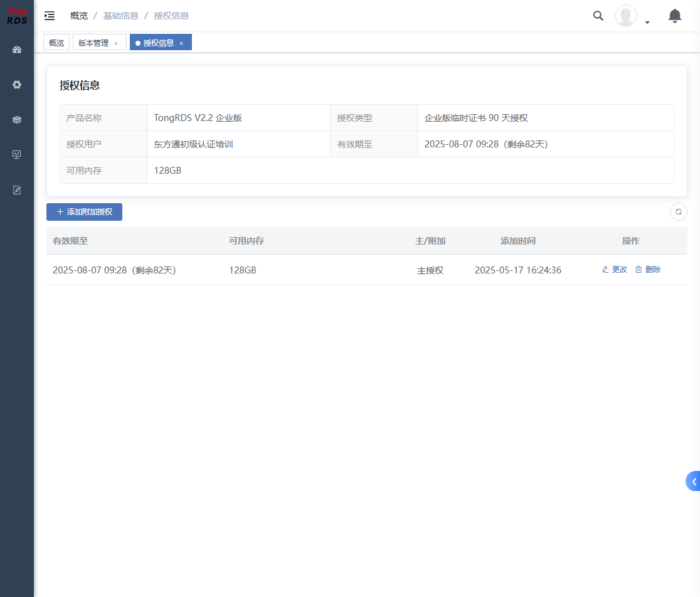Collapse the sidebar with the hamburger icon

(x=50, y=16)
